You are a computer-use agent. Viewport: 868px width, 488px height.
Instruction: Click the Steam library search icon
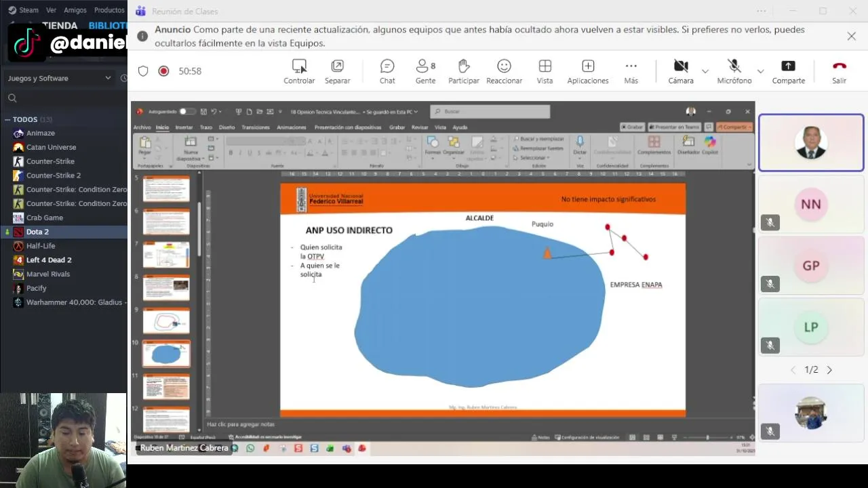pyautogui.click(x=12, y=98)
